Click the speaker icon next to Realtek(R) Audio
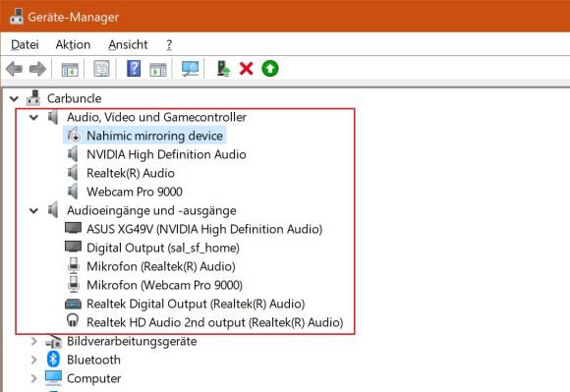Image resolution: width=570 pixels, height=392 pixels. tap(73, 173)
